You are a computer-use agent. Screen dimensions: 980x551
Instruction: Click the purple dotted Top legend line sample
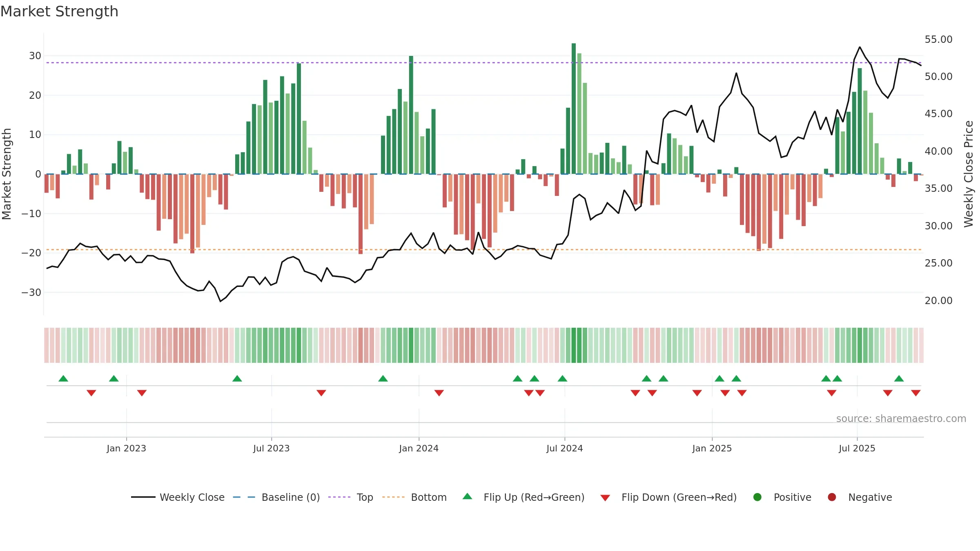(x=339, y=497)
